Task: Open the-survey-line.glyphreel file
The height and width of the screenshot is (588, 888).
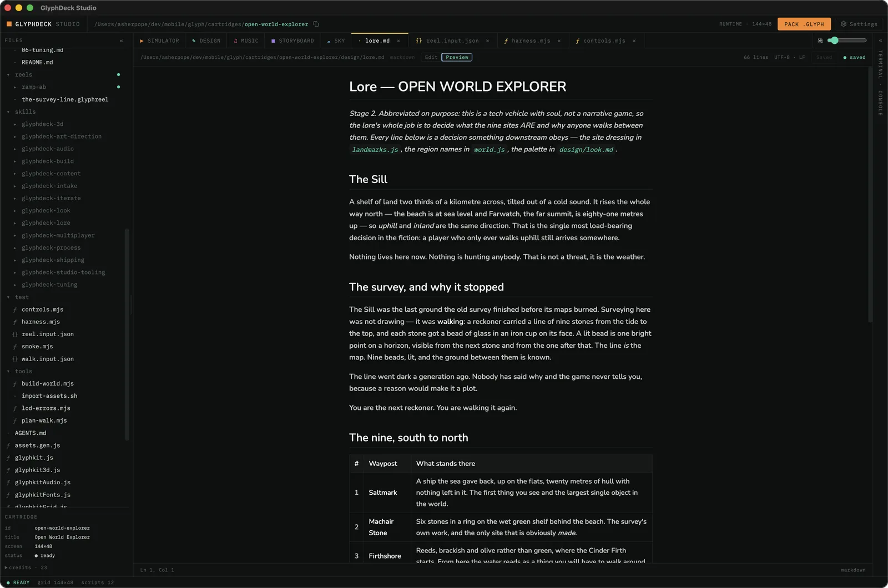Action: [65, 100]
